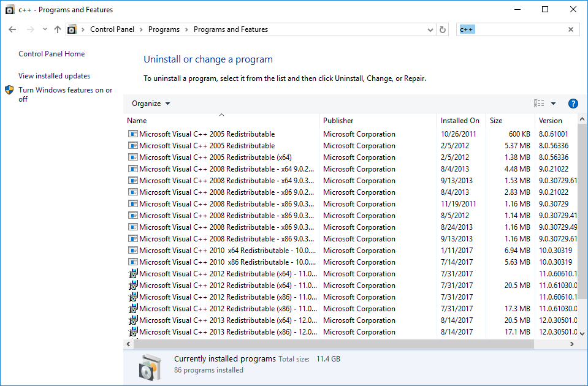This screenshot has width=588, height=386.
Task: Open the Recent locations dropdown arrow
Action: [x=45, y=29]
